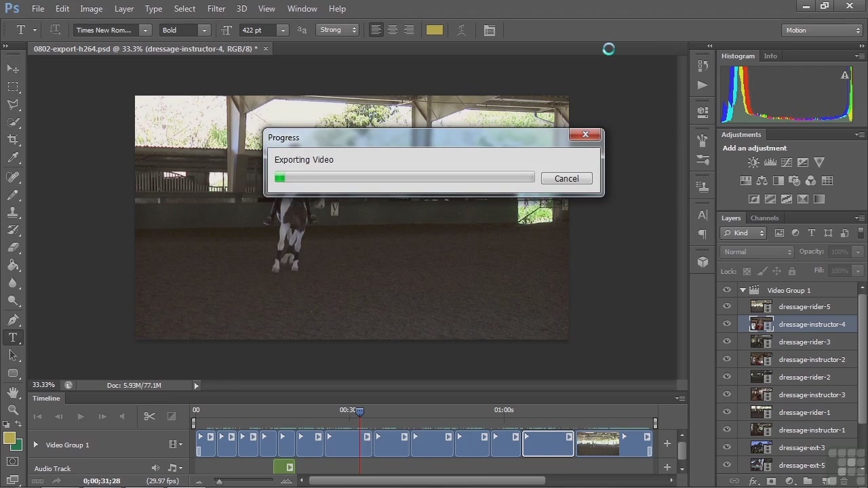Collapse the Video Group 1 layer group
Image resolution: width=868 pixels, height=488 pixels.
click(743, 290)
